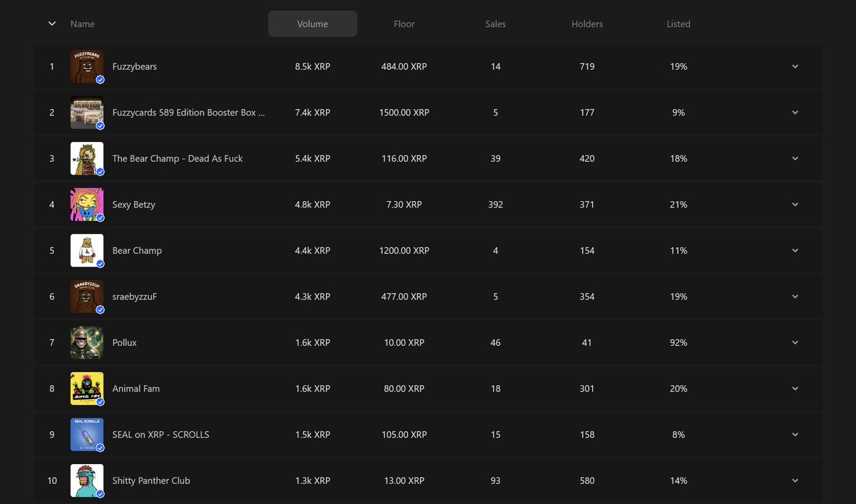Click the 7.30 XRP floor price

[x=404, y=205]
